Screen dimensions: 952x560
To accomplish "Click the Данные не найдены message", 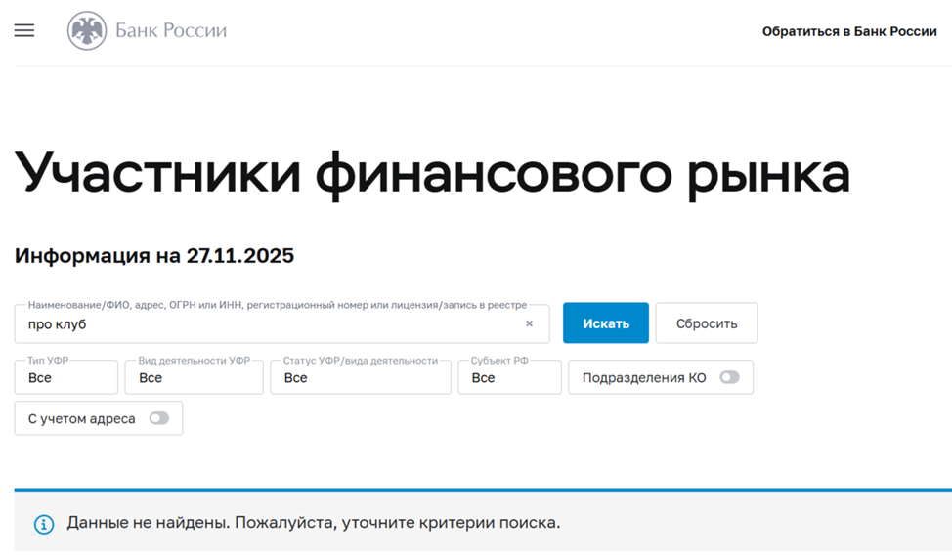I will (x=314, y=522).
